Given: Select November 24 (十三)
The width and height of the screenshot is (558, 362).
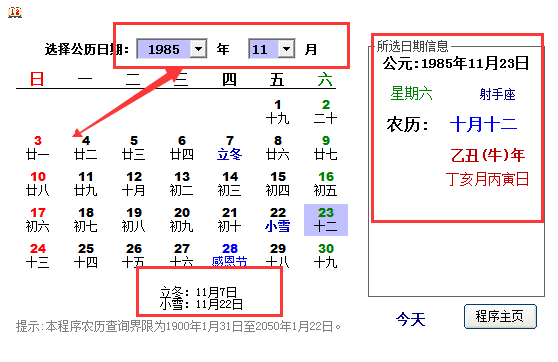Looking at the screenshot, I should point(37,256).
